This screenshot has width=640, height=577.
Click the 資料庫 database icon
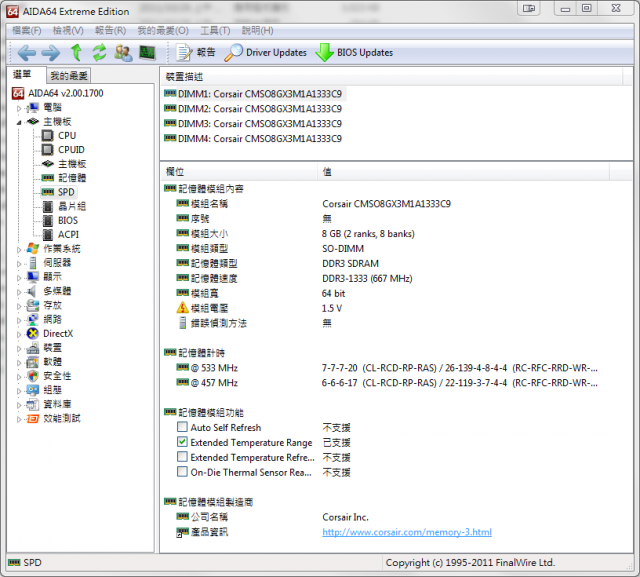point(33,404)
